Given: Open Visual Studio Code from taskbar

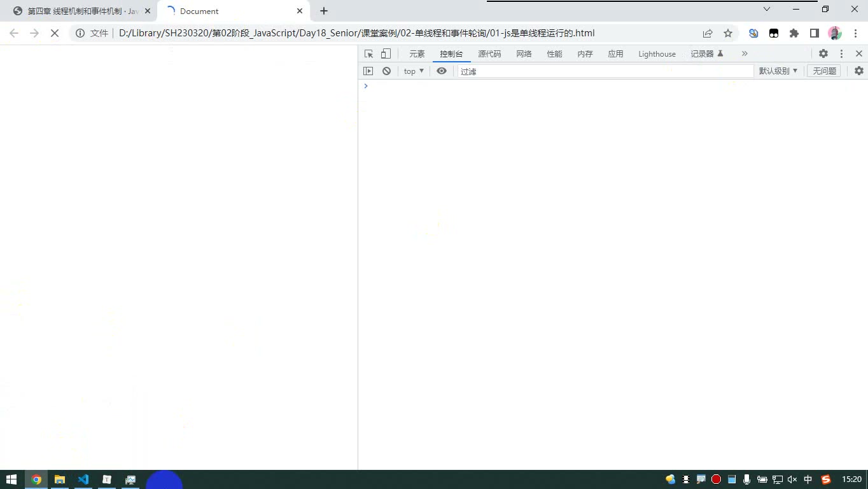Looking at the screenshot, I should [83, 479].
